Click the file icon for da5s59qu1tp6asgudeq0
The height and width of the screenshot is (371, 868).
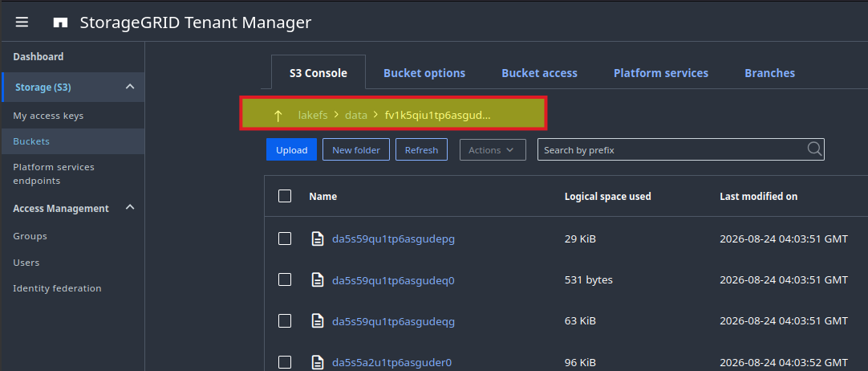[318, 280]
